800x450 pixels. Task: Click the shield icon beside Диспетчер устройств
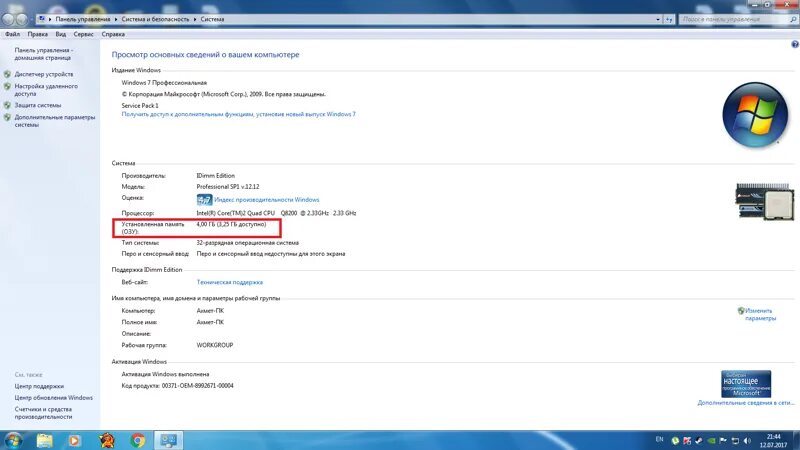tap(7, 74)
